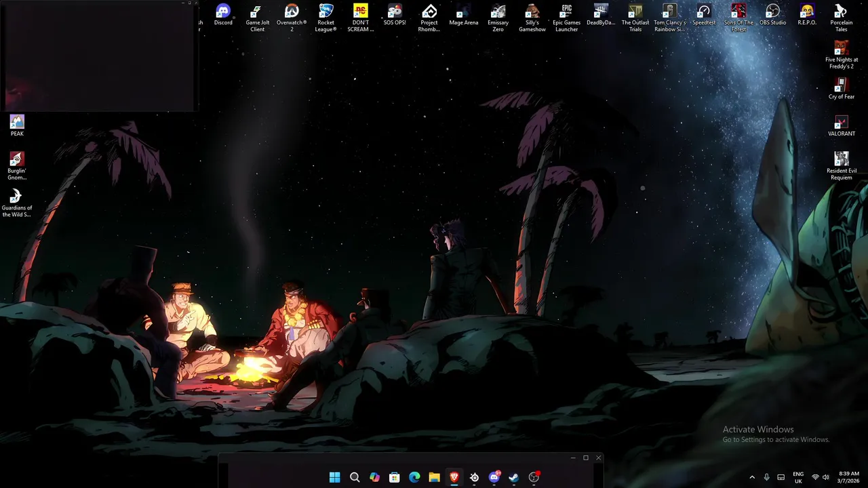Expand hidden system tray icons
Screen dimensions: 868x488
[751, 477]
